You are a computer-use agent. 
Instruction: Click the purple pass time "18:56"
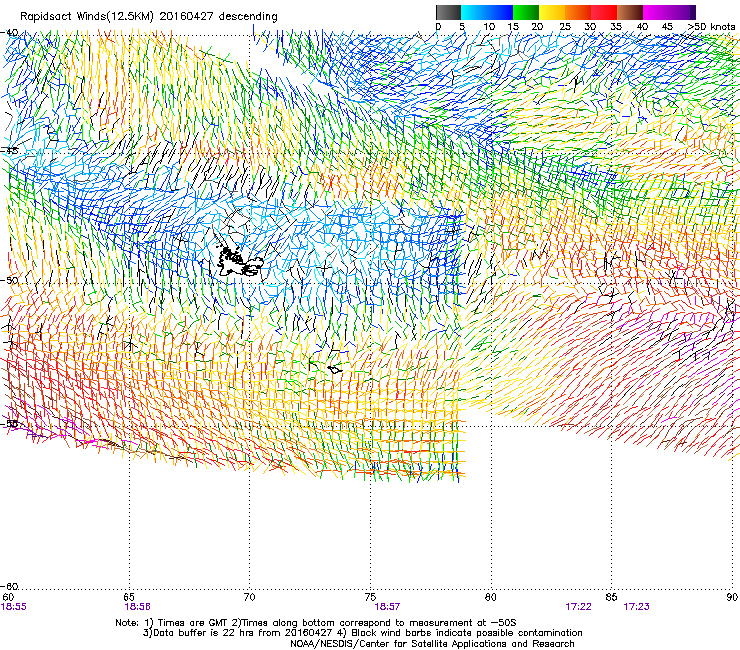pyautogui.click(x=137, y=607)
